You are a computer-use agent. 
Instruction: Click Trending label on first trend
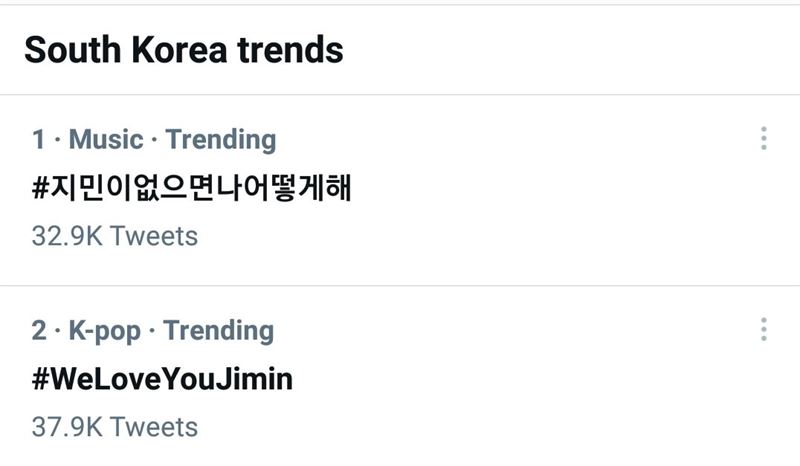[x=221, y=139]
